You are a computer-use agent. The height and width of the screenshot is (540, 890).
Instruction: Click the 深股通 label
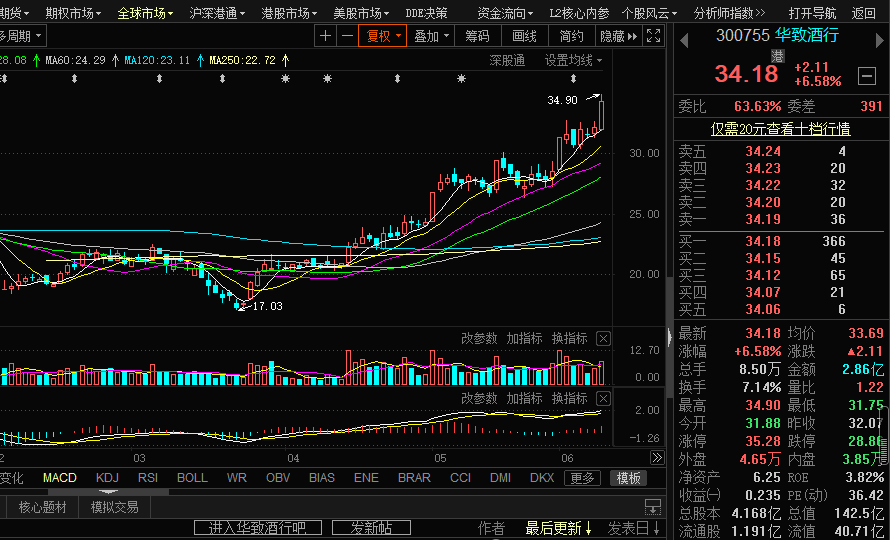(507, 60)
